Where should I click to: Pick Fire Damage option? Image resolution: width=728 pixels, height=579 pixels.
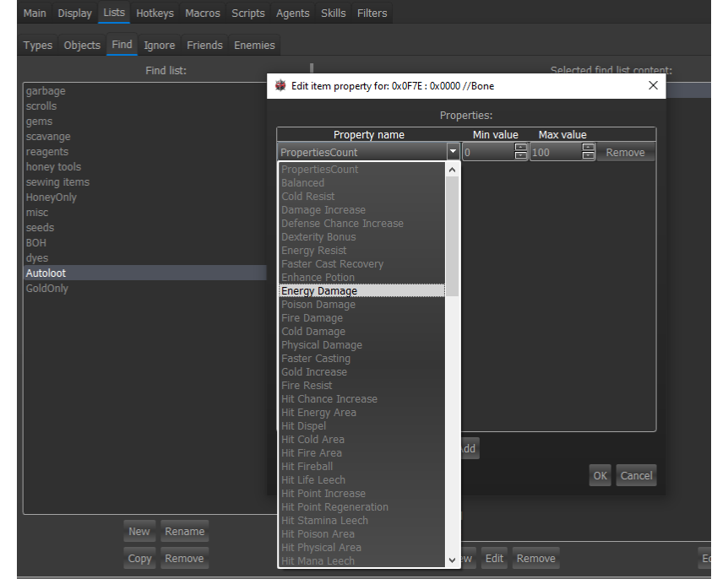[x=361, y=318]
